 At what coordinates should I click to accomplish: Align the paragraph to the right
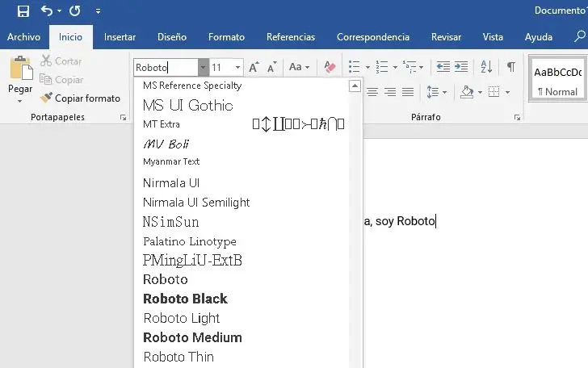390,92
